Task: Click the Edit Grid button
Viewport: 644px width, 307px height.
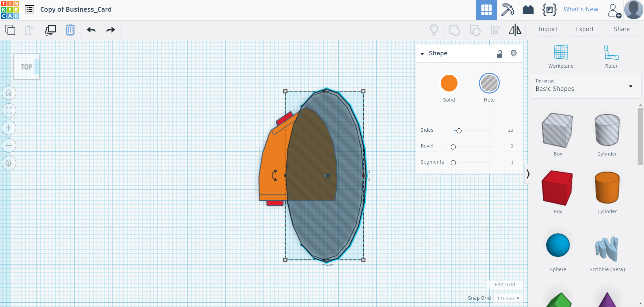Action: (x=504, y=285)
